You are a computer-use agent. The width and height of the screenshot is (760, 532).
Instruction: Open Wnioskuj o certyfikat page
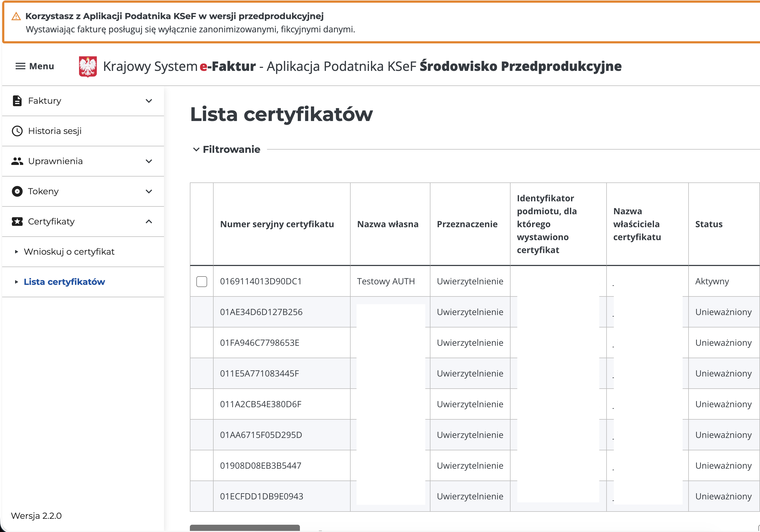(x=69, y=251)
